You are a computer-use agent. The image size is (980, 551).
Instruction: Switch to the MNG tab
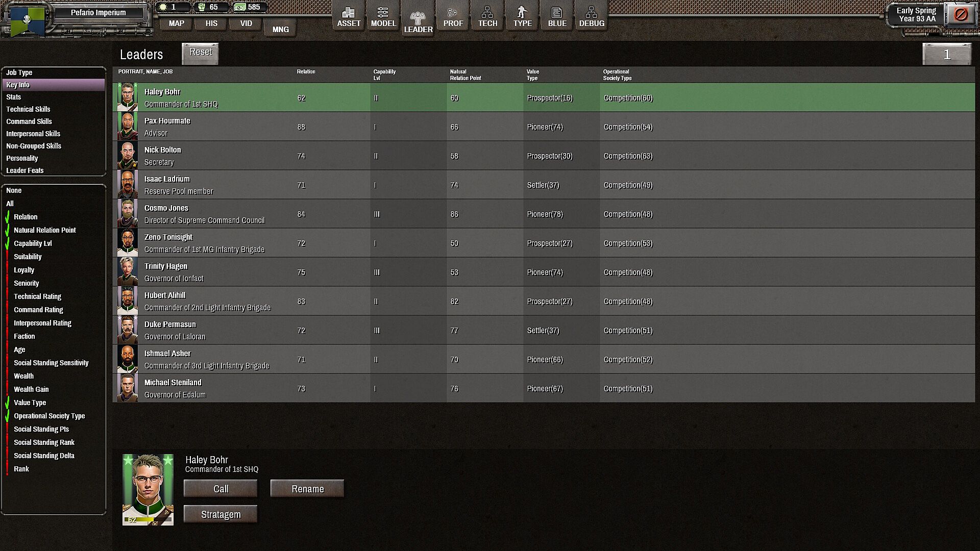click(280, 30)
